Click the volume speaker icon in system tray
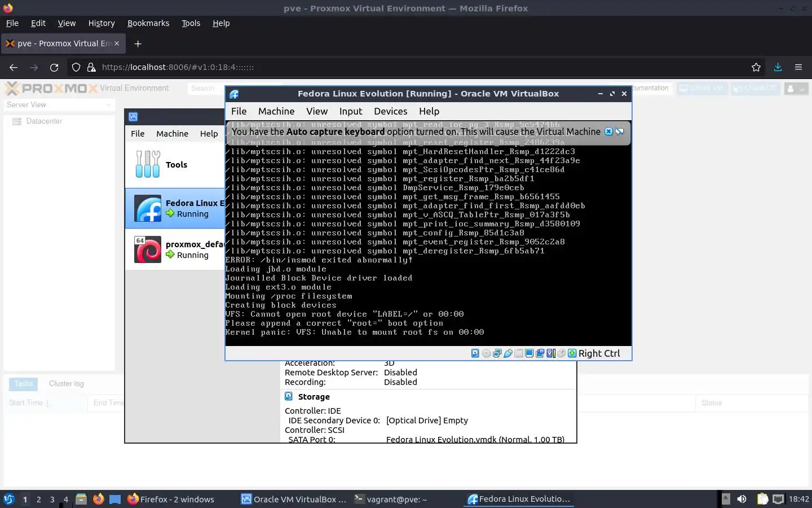 [742, 499]
